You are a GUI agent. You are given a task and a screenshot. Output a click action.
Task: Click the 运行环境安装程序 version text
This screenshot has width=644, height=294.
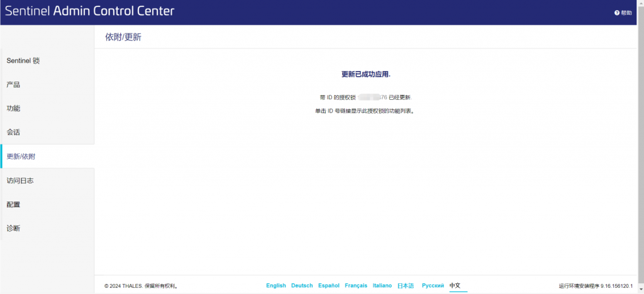[x=596, y=286]
